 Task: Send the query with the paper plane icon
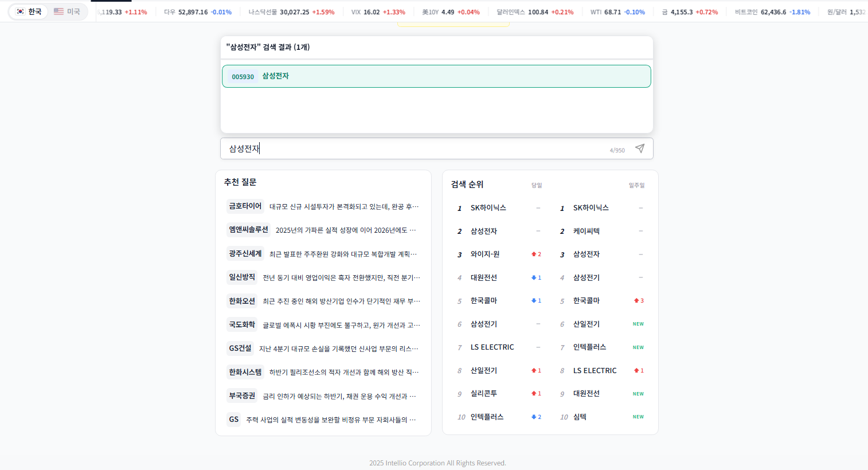tap(640, 148)
